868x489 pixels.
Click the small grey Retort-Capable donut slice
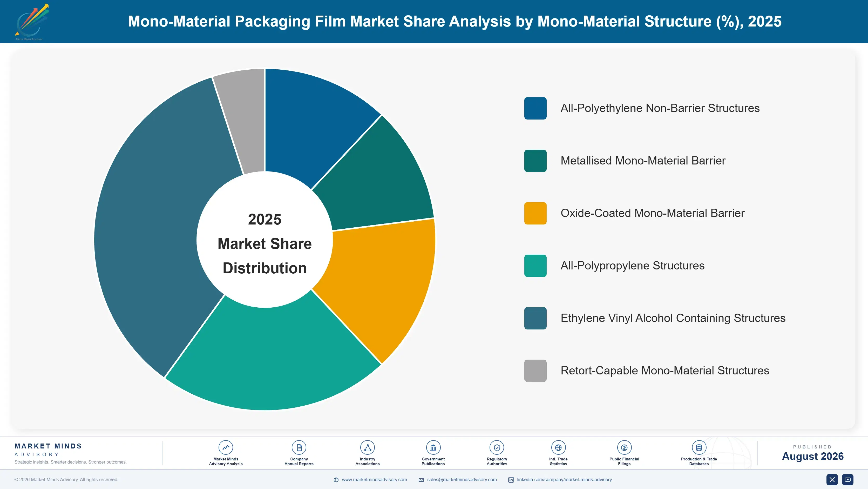point(246,121)
